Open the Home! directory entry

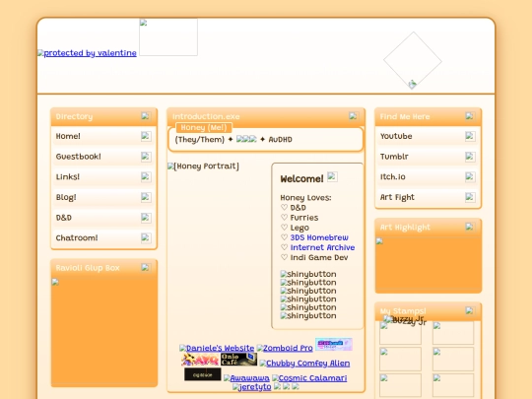(x=103, y=136)
